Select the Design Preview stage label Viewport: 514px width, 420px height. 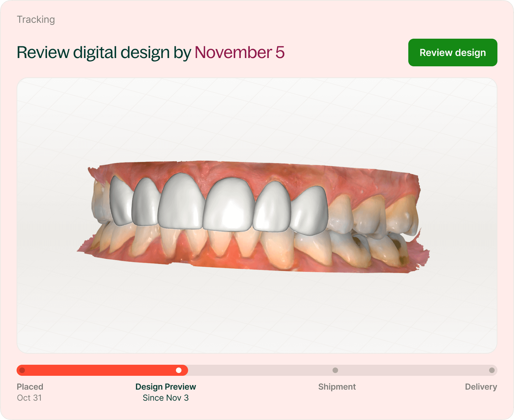coord(165,387)
